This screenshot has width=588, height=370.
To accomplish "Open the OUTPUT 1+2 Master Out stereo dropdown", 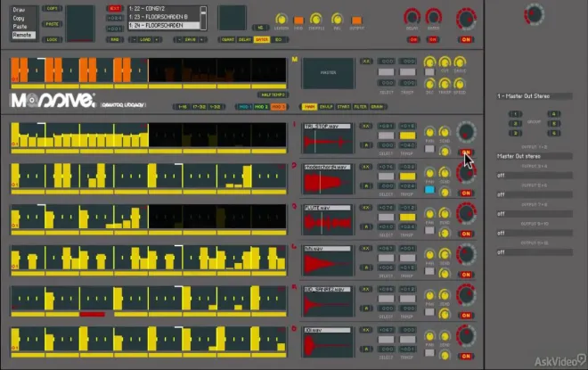I will tap(534, 156).
